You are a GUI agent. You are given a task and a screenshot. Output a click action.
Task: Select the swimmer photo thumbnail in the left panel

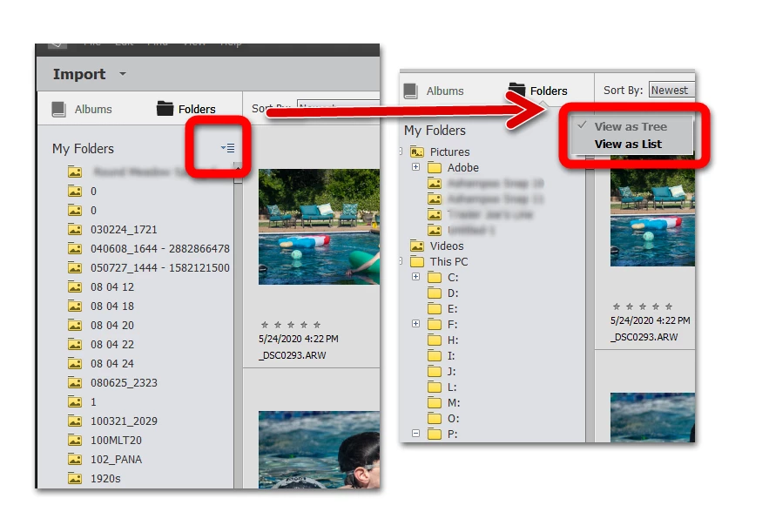319,449
